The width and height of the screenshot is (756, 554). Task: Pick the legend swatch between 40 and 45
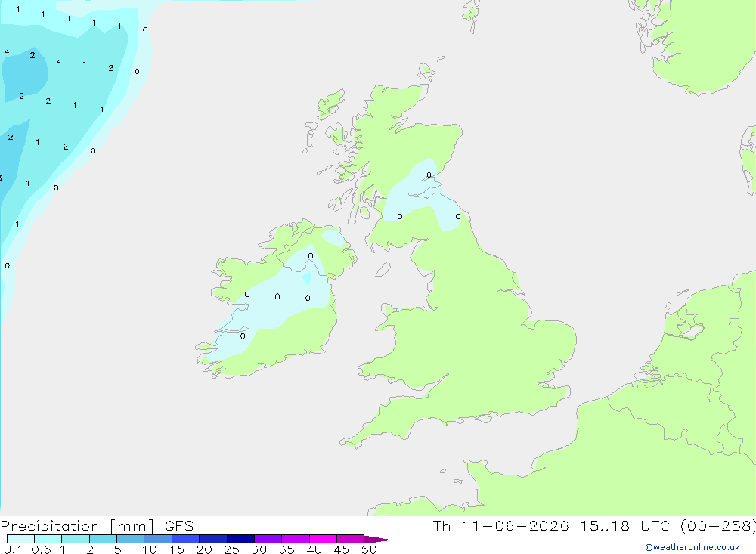click(323, 539)
